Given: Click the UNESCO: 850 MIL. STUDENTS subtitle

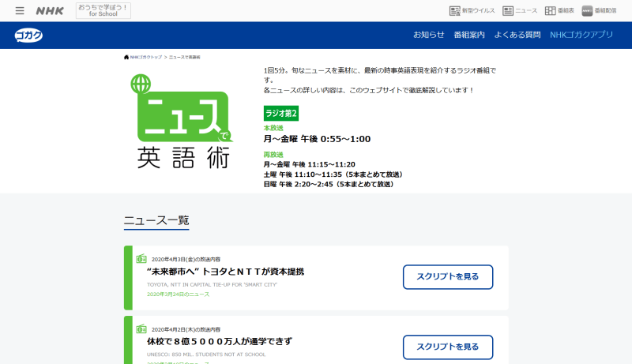Looking at the screenshot, I should click(206, 355).
